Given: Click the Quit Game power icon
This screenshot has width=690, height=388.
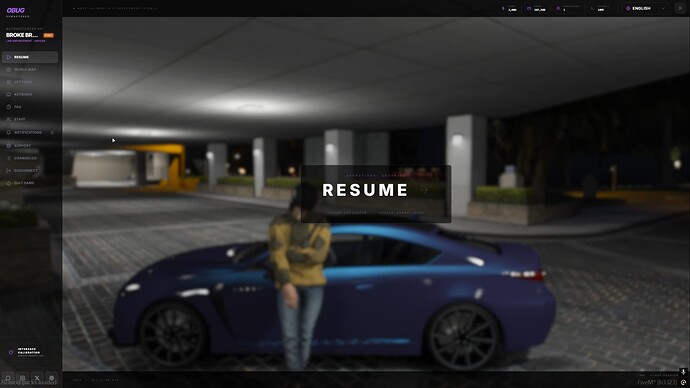Looking at the screenshot, I should tap(8, 183).
